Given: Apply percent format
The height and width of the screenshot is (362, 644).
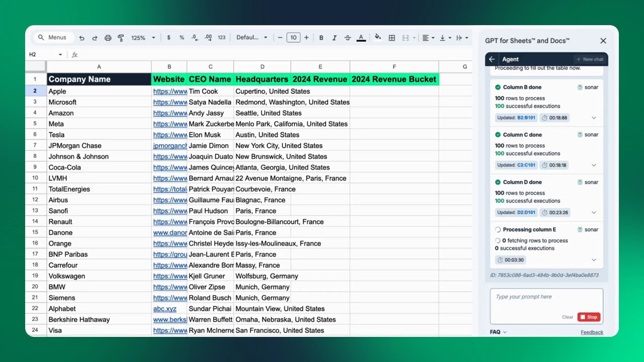Looking at the screenshot, I should (182, 38).
